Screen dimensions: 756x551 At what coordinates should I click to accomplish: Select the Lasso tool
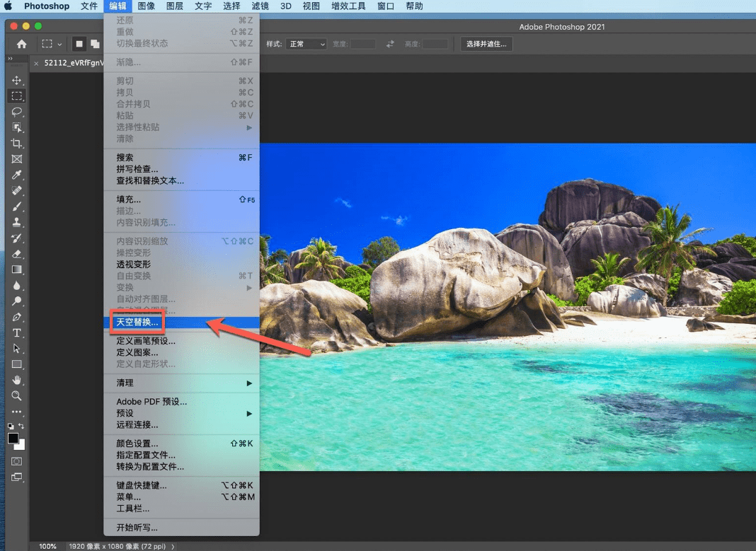[16, 112]
